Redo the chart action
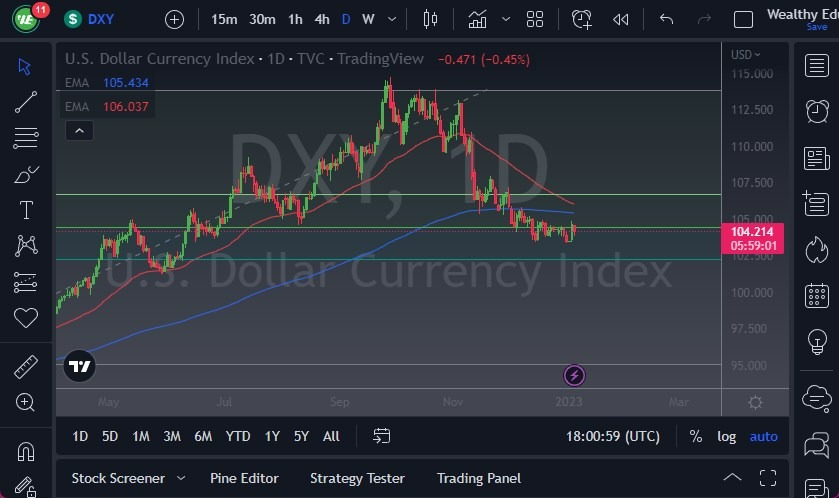The height and width of the screenshot is (498, 839). 704,19
